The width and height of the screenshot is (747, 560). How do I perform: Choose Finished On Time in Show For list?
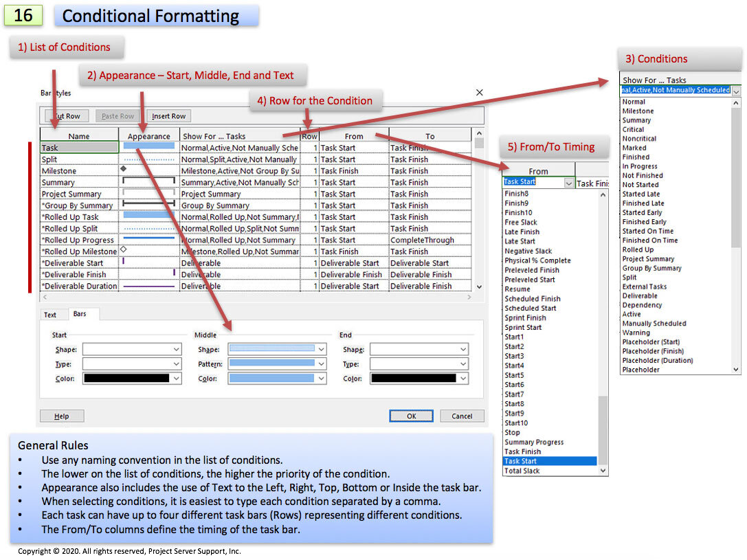pyautogui.click(x=650, y=240)
